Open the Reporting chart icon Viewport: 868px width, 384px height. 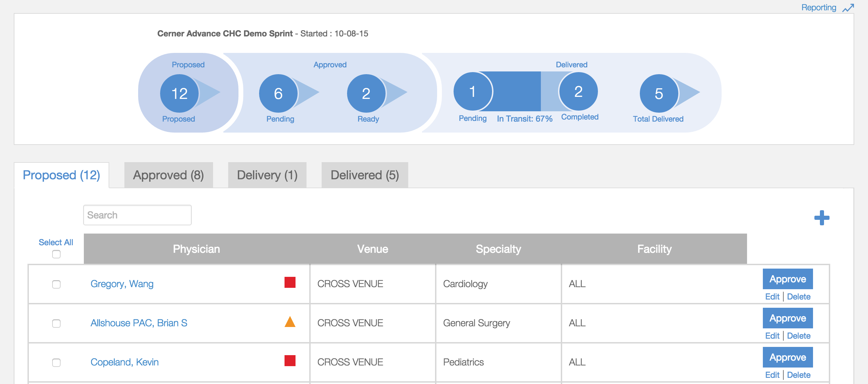[x=848, y=8]
